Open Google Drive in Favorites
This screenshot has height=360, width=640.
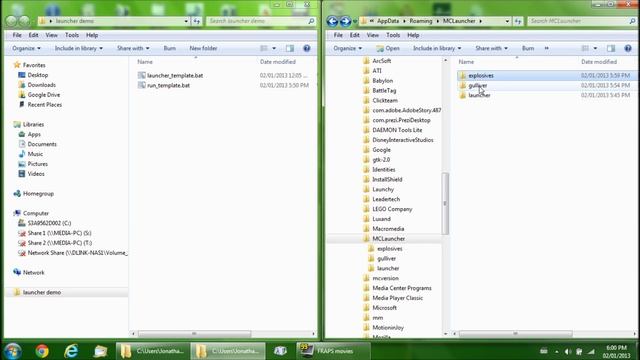(43, 95)
